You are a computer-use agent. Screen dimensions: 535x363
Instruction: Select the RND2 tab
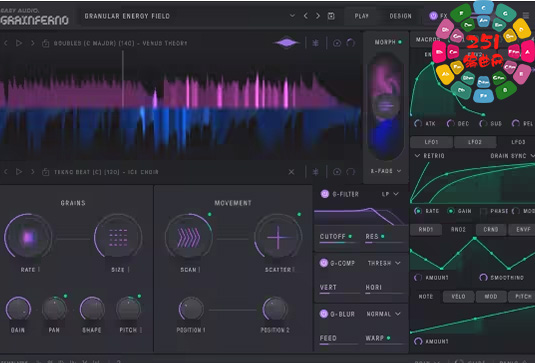pyautogui.click(x=458, y=230)
